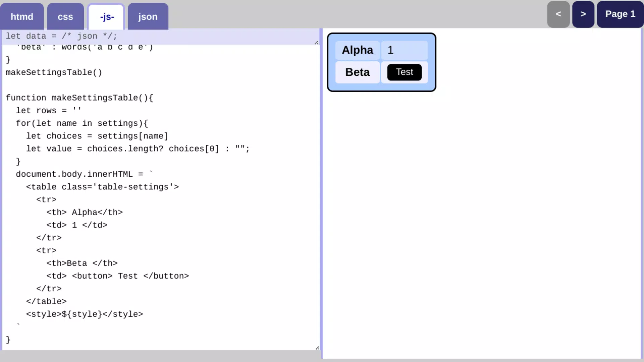Click the function makeSettingsTable(){ line
644x362 pixels.
[79, 98]
